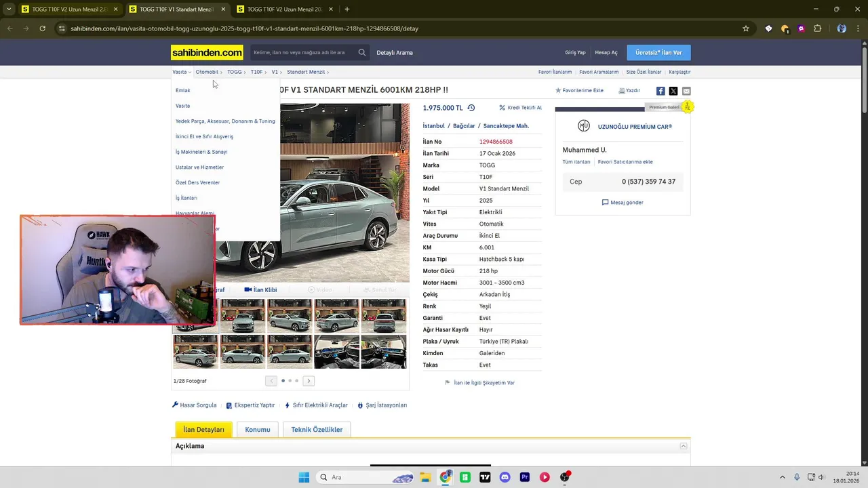This screenshot has height=488, width=868.
Task: Go to next photo thumbnails page
Action: pos(309,381)
